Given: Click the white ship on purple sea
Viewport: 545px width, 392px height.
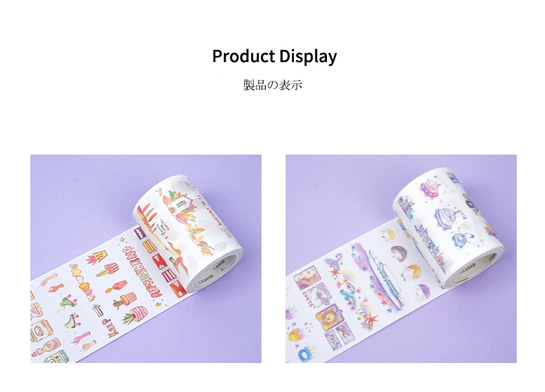Looking at the screenshot, I should [386, 278].
